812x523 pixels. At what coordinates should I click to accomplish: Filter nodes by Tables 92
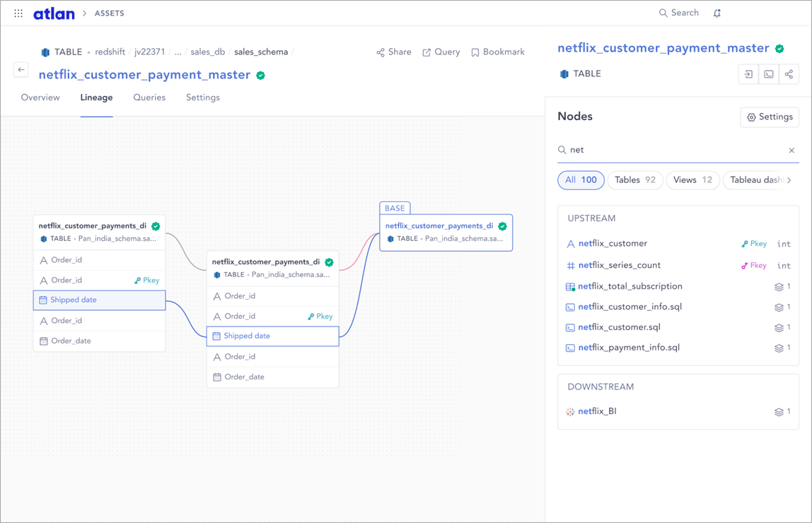(x=635, y=180)
